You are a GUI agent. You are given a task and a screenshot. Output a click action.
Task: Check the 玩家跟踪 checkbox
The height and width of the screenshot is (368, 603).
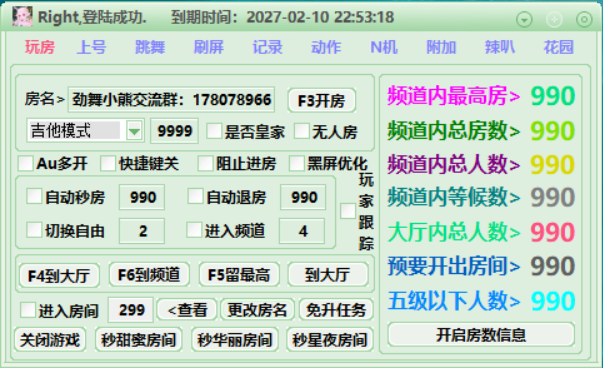point(348,211)
